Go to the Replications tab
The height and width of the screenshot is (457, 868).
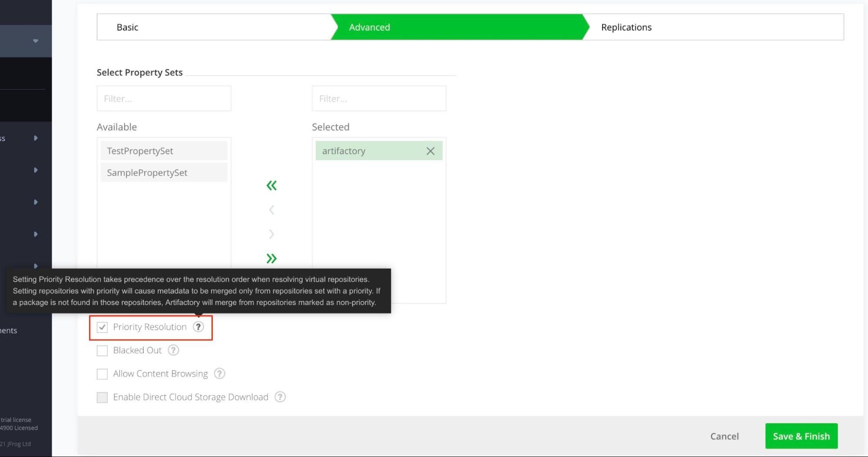pos(626,27)
